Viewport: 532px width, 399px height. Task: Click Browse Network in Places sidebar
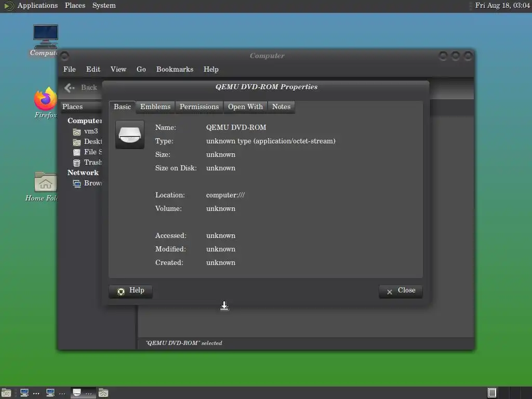87,183
